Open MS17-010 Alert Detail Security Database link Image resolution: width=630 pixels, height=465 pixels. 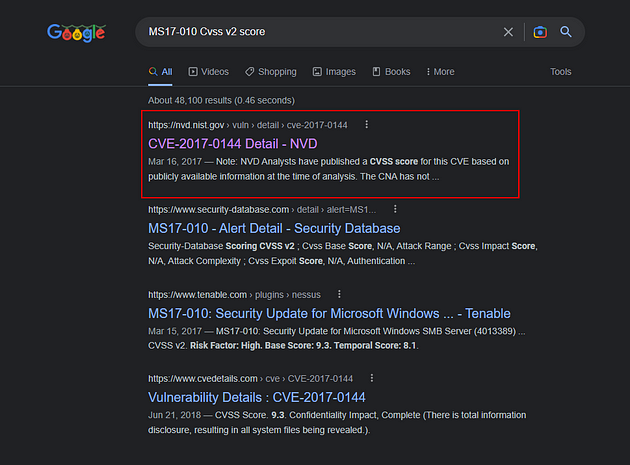[274, 228]
